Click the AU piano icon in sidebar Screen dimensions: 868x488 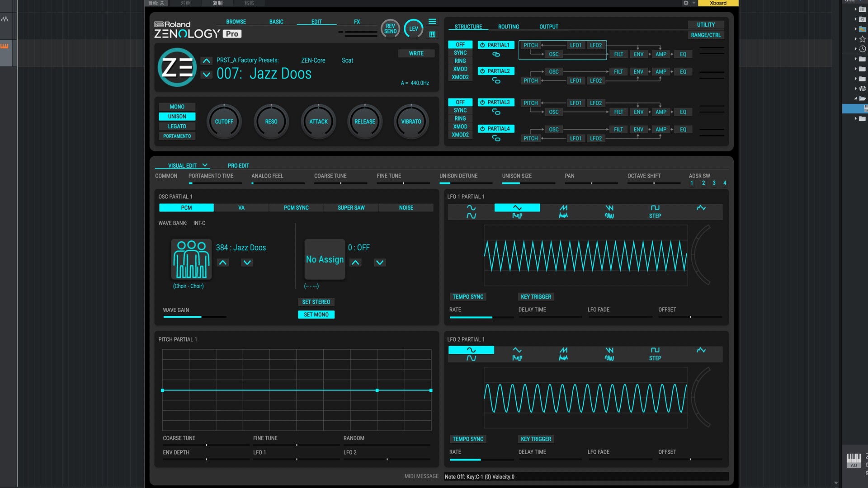854,460
